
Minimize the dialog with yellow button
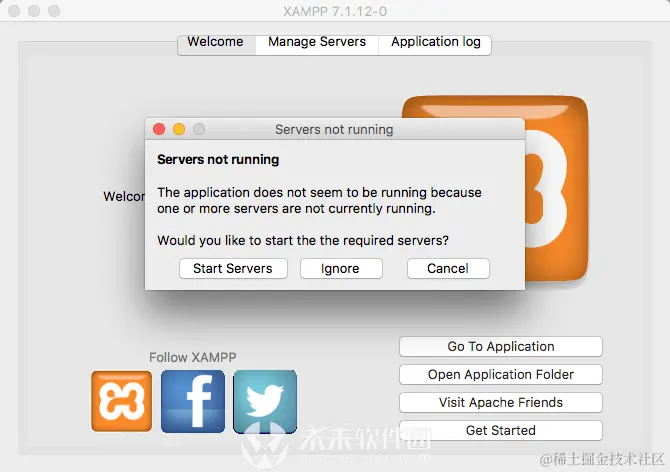click(179, 129)
